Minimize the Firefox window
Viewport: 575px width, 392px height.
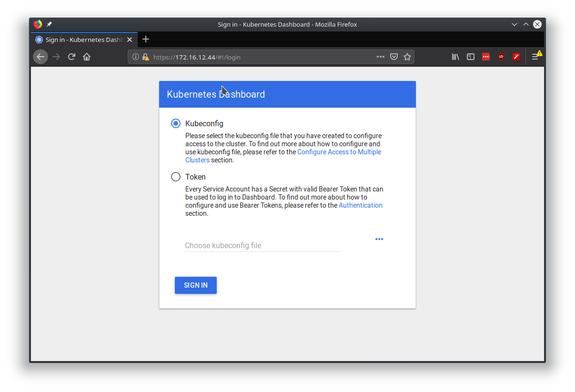point(514,24)
